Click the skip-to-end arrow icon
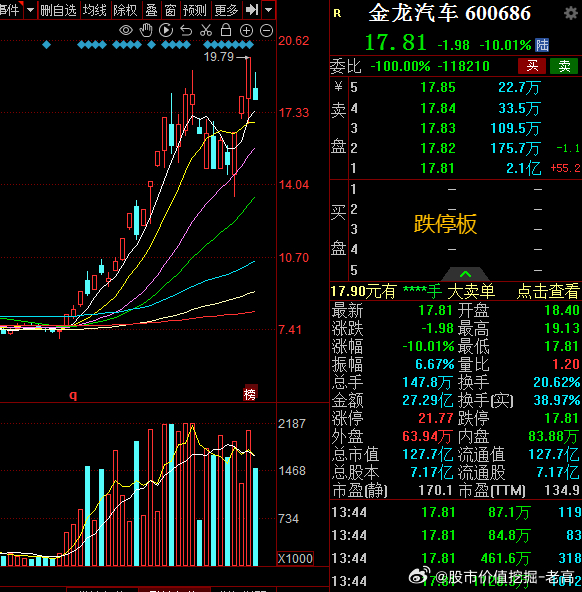The image size is (582, 592). coord(251,10)
